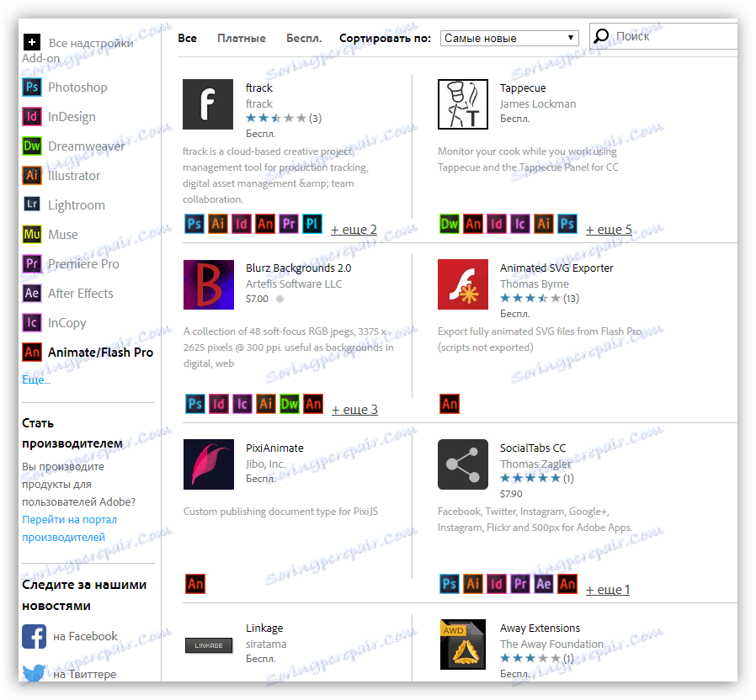Open the Linkage logo image
The height and width of the screenshot is (700, 756).
(209, 645)
